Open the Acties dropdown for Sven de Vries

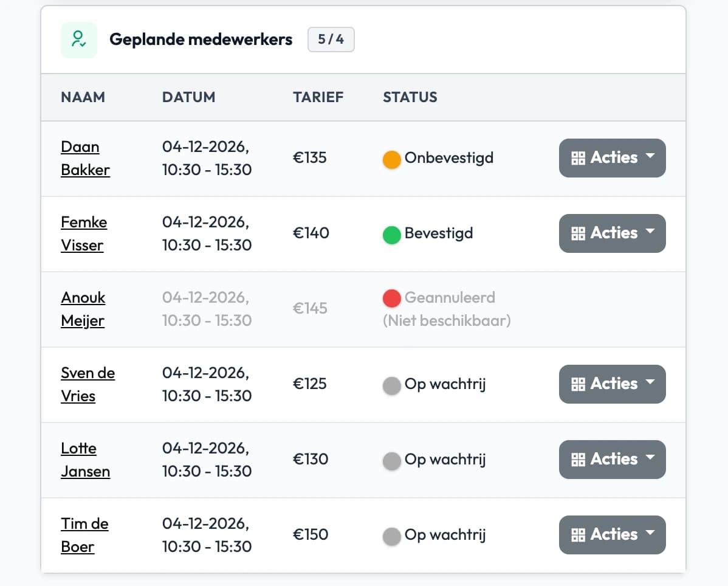tap(612, 384)
